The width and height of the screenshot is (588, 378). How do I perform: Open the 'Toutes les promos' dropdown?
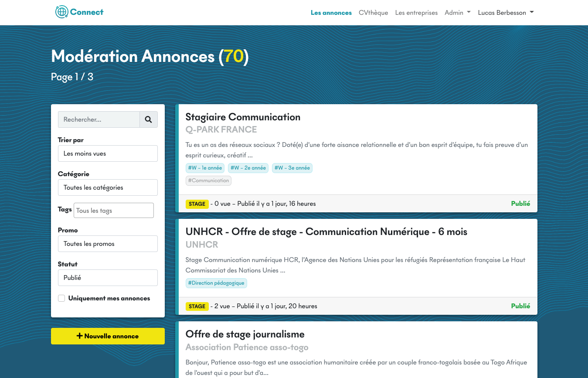point(108,244)
